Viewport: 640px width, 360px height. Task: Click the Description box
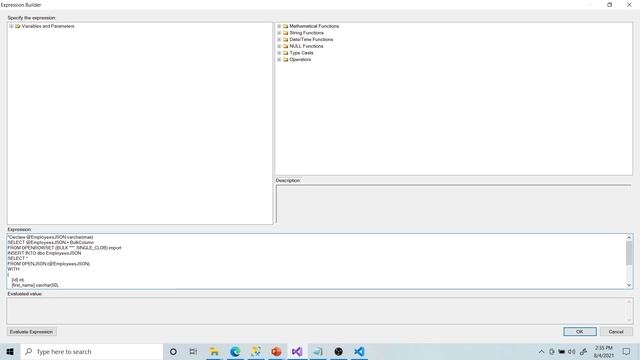tap(453, 203)
